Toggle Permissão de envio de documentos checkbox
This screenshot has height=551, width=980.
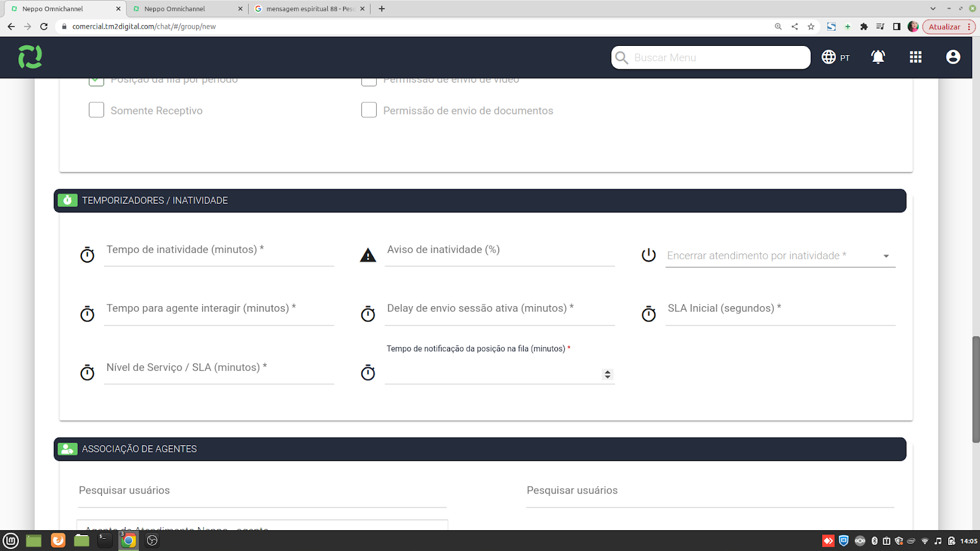click(x=369, y=110)
